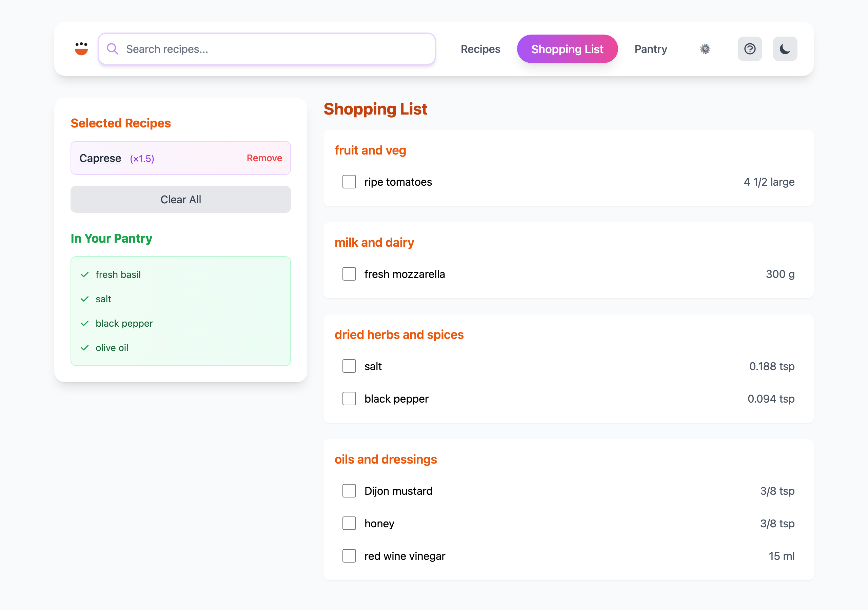Screen dimensions: 868x610
Task: Click the magnifier icon in the search bar
Action: (112, 48)
